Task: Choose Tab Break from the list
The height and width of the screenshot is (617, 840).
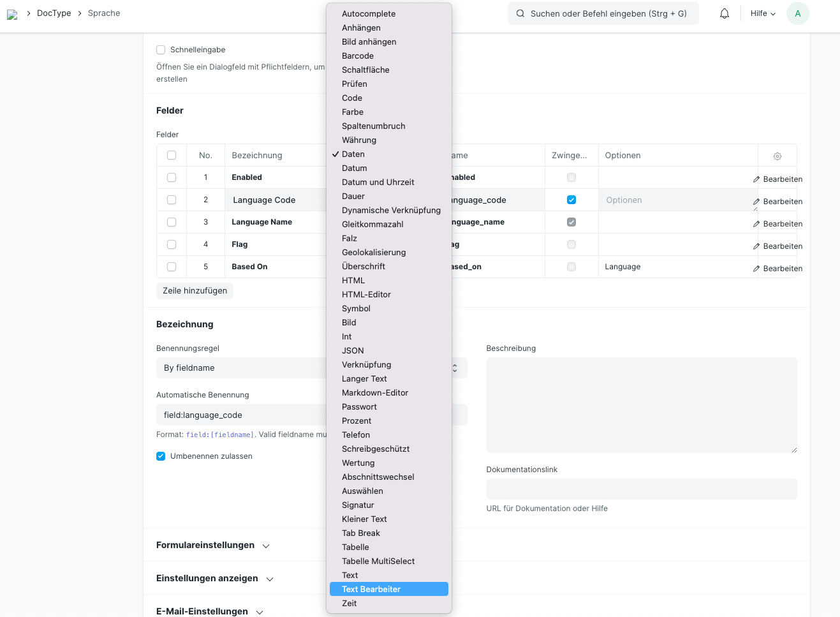Action: (389, 533)
